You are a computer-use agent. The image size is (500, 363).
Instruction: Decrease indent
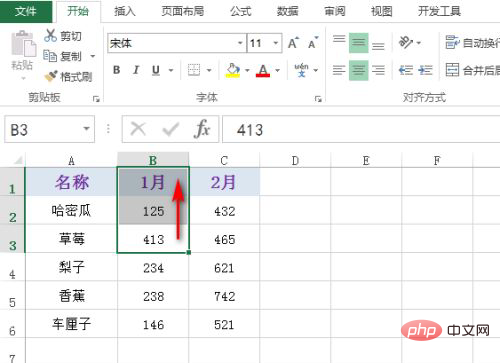[406, 70]
